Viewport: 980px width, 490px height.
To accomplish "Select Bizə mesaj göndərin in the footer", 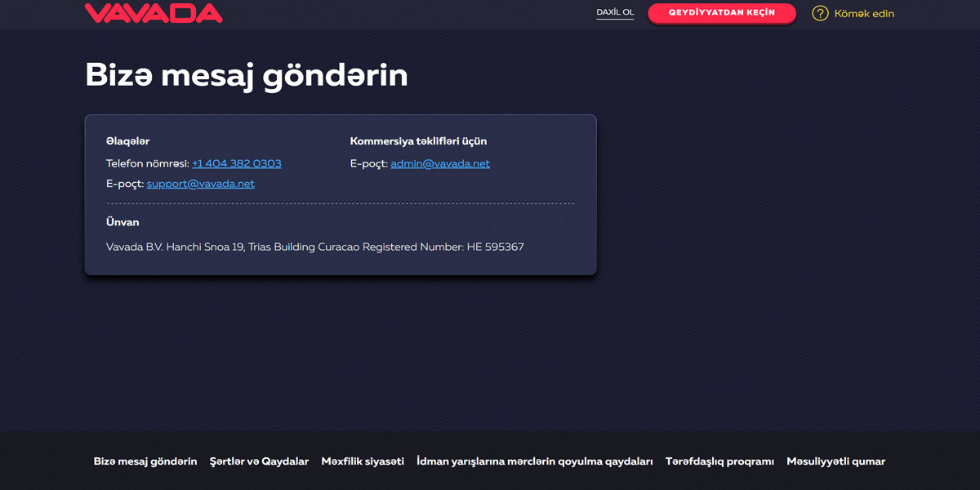I will (145, 461).
